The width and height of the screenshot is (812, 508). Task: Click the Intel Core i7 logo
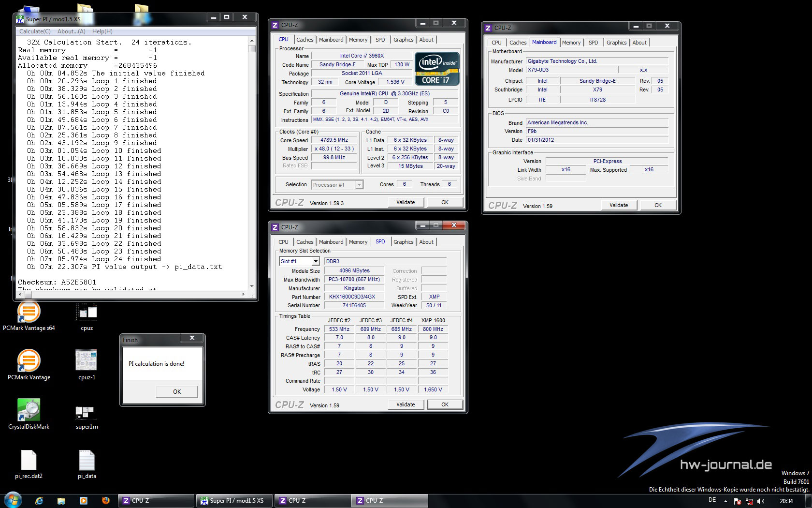(437, 69)
